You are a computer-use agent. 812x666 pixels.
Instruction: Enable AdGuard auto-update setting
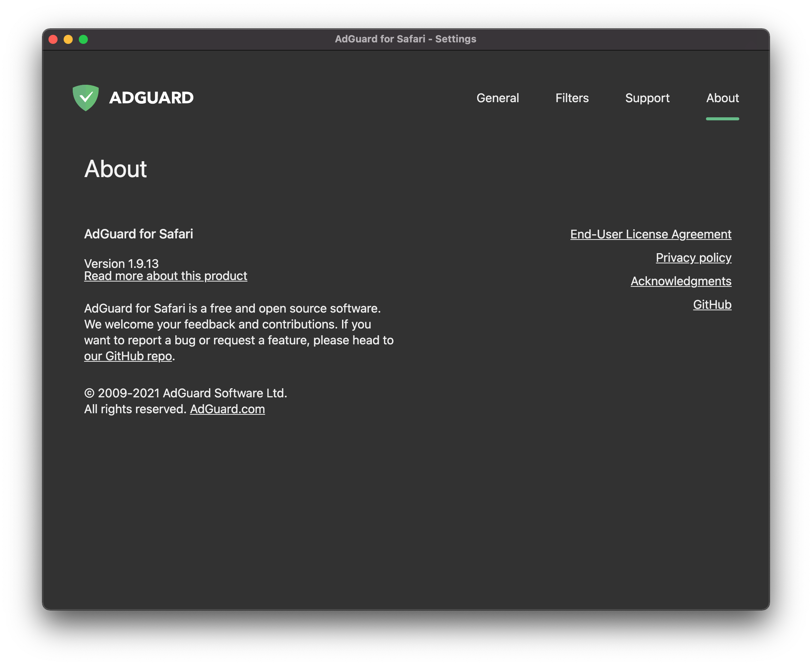(x=498, y=98)
